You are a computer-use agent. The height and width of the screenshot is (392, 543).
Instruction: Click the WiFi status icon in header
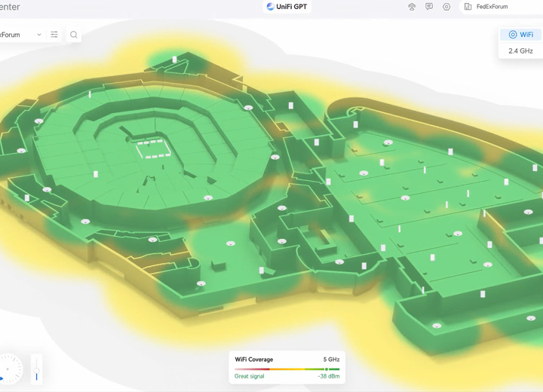412,7
